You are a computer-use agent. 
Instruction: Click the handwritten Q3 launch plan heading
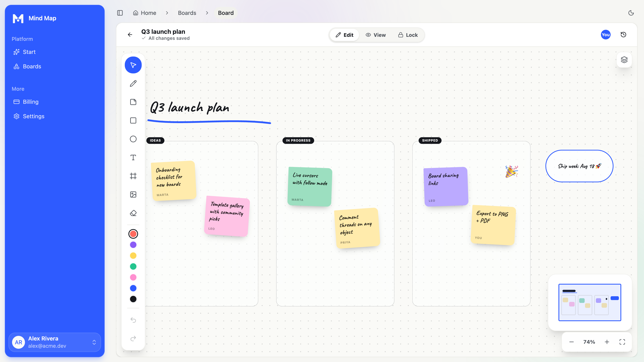tap(190, 108)
